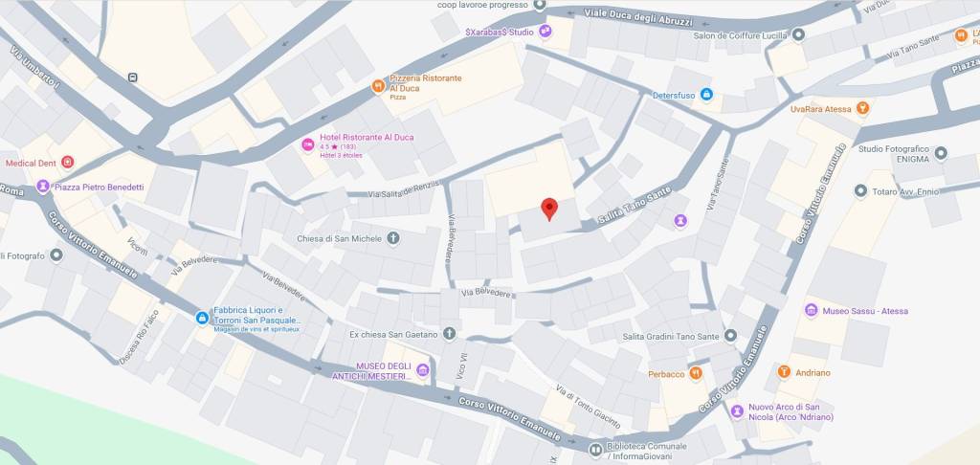Click the $Xarabas$ Studio purple icon
This screenshot has width=980, height=465.
[x=546, y=30]
